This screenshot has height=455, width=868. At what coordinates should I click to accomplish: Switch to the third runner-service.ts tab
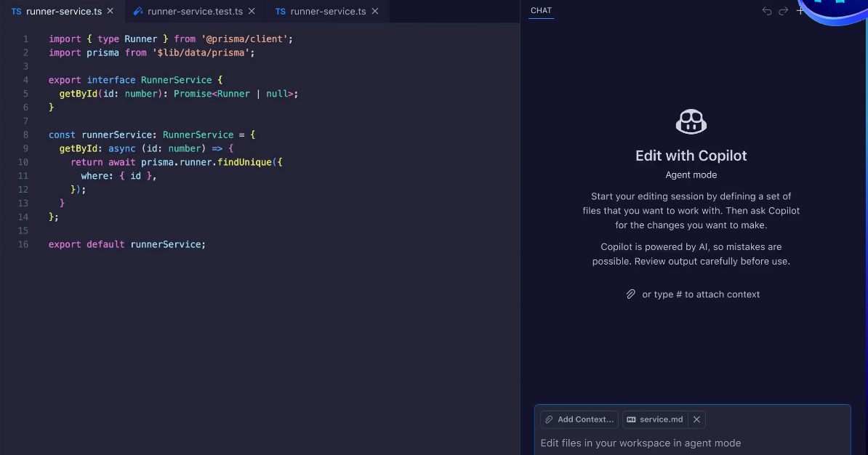328,11
